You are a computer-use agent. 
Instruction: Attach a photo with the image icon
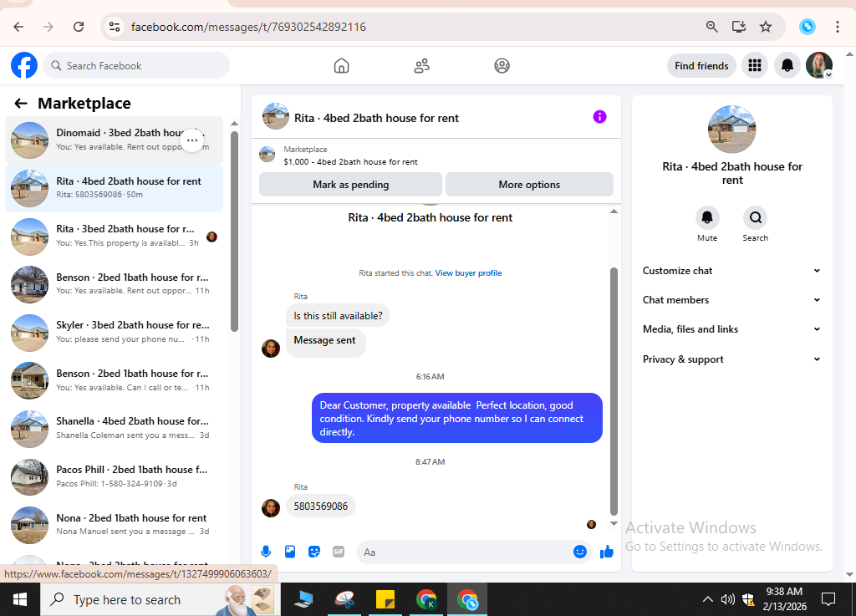tap(290, 552)
